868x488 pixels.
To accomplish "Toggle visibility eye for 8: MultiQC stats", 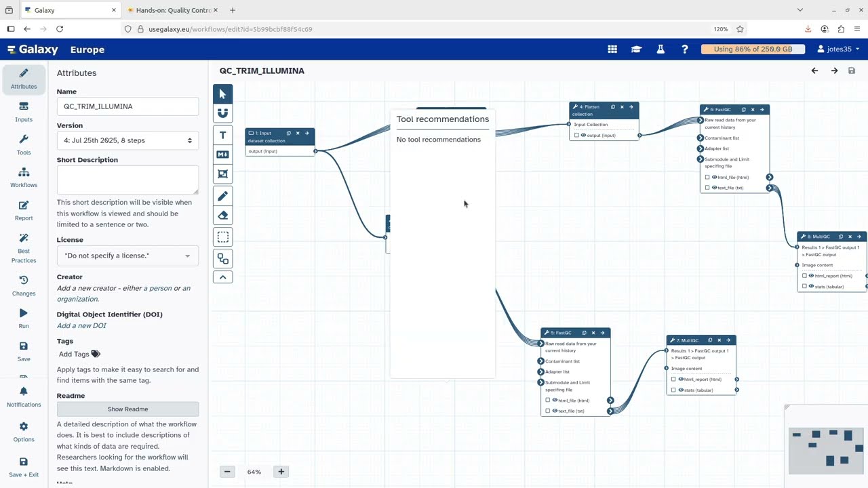I will (x=811, y=286).
